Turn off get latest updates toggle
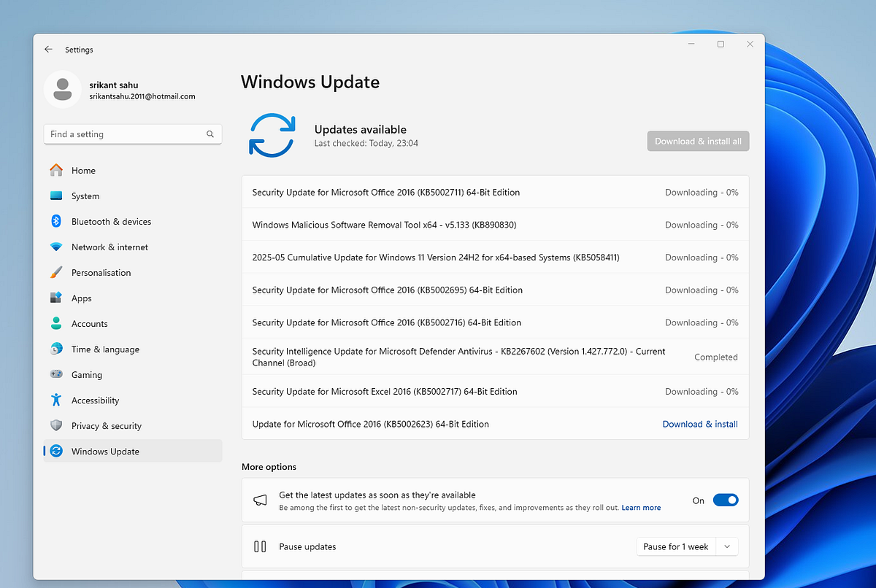876x588 pixels. pos(725,500)
